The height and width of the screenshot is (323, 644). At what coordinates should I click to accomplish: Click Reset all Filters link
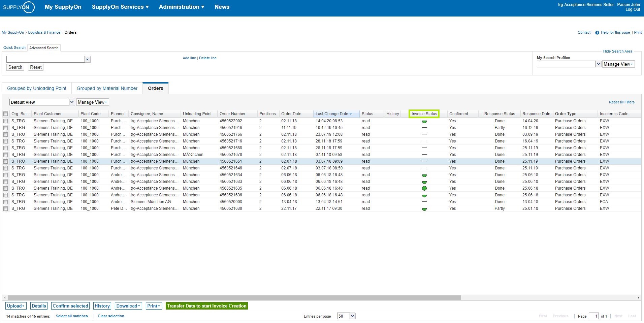621,102
